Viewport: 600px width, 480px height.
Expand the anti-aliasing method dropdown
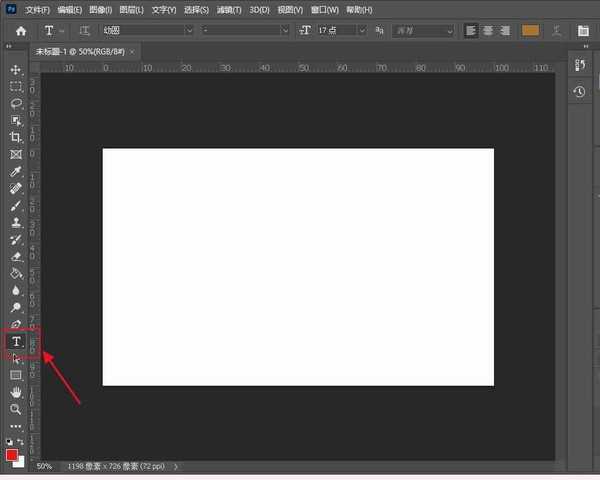pyautogui.click(x=424, y=31)
